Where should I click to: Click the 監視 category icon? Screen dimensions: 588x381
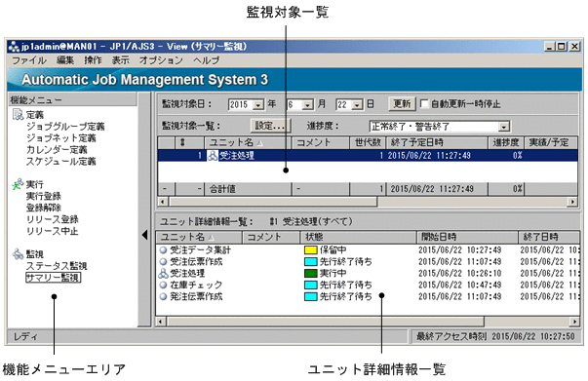(18, 253)
